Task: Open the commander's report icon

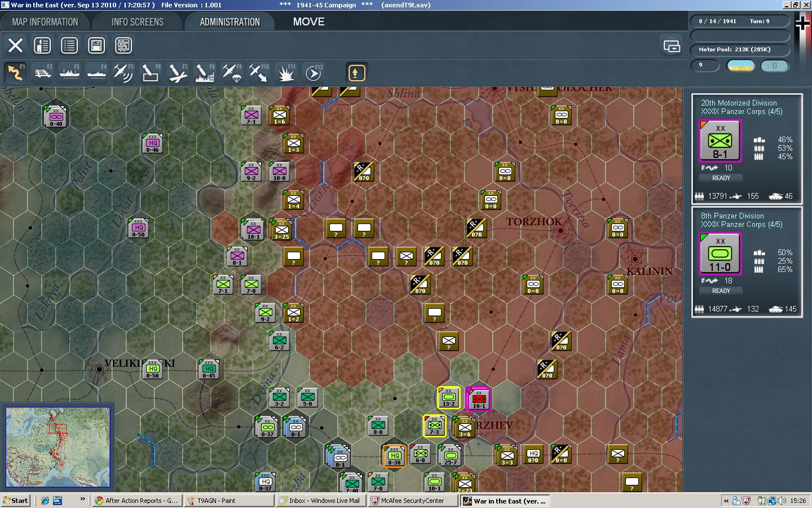Action: (x=42, y=45)
